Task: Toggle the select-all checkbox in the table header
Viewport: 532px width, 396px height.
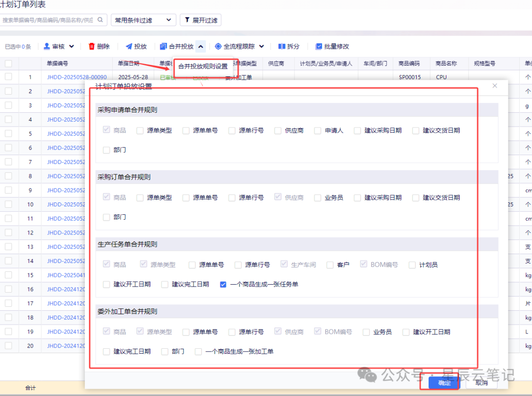Action: 8,64
